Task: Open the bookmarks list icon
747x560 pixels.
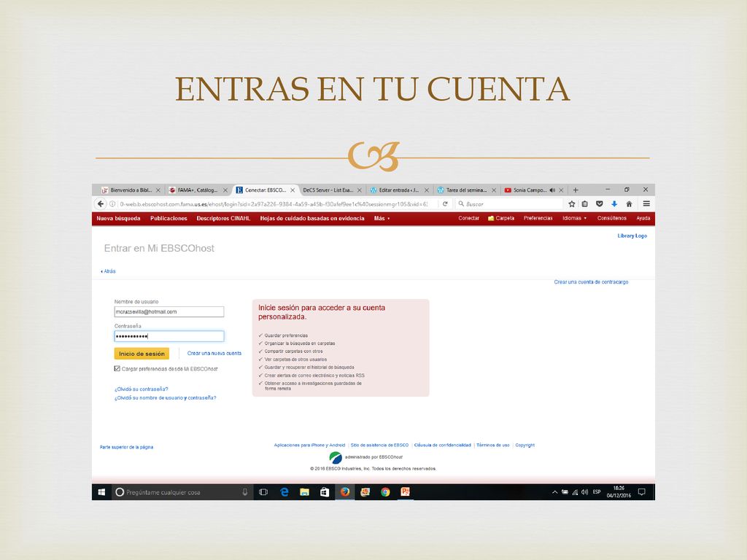Action: pyautogui.click(x=585, y=204)
